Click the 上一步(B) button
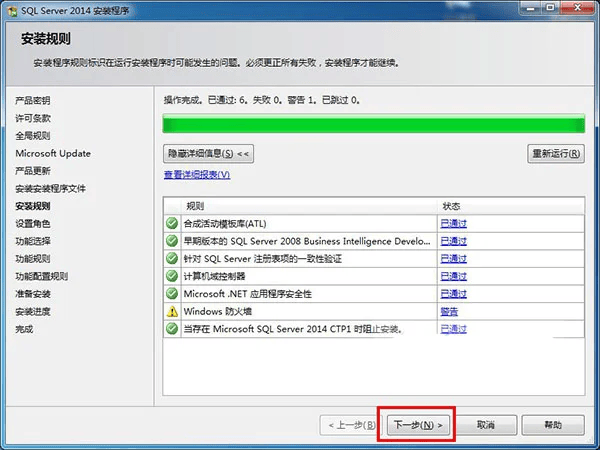The width and height of the screenshot is (600, 450). point(352,425)
